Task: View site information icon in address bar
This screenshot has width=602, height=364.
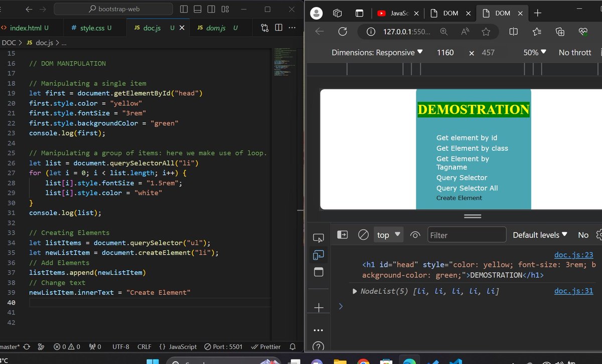Action: pos(371,32)
